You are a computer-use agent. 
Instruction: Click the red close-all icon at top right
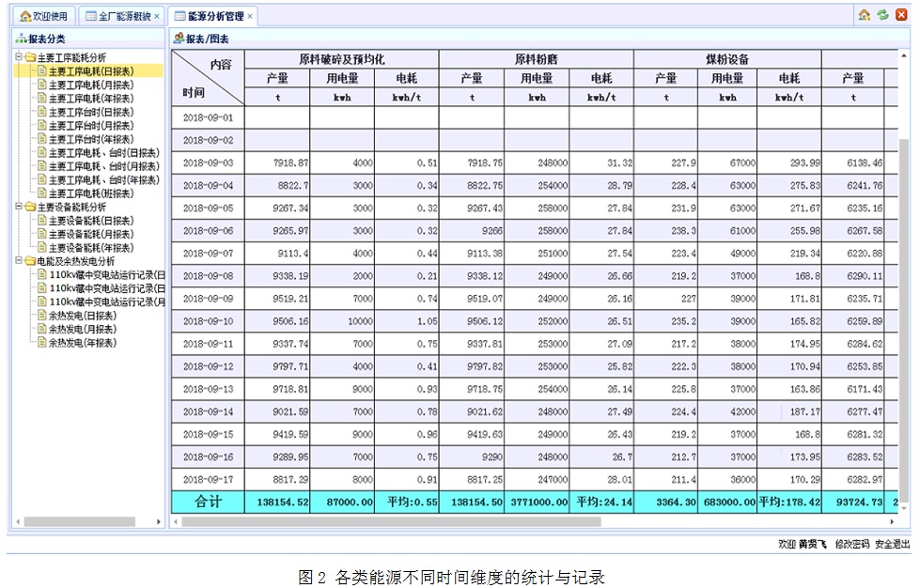pyautogui.click(x=900, y=15)
